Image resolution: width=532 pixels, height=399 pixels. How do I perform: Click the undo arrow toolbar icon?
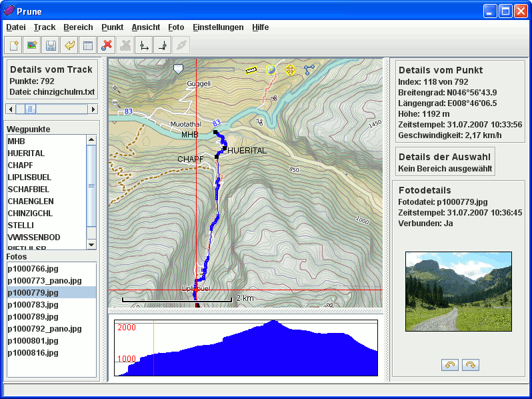point(69,45)
